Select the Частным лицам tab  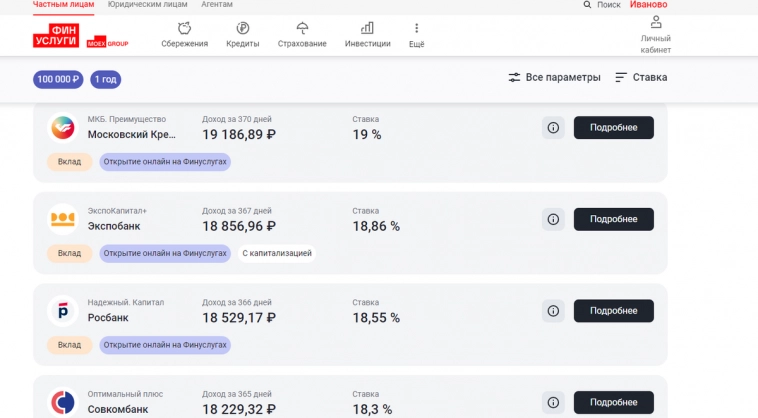64,5
